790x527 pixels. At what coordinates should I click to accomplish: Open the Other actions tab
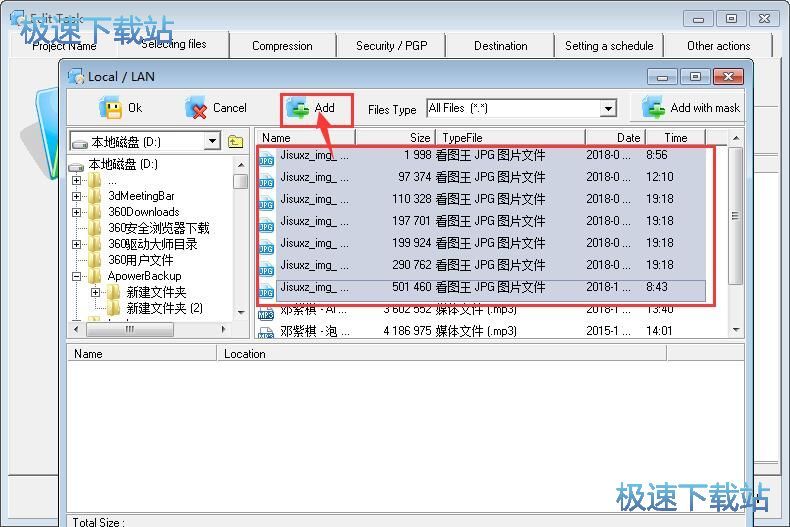coord(718,46)
